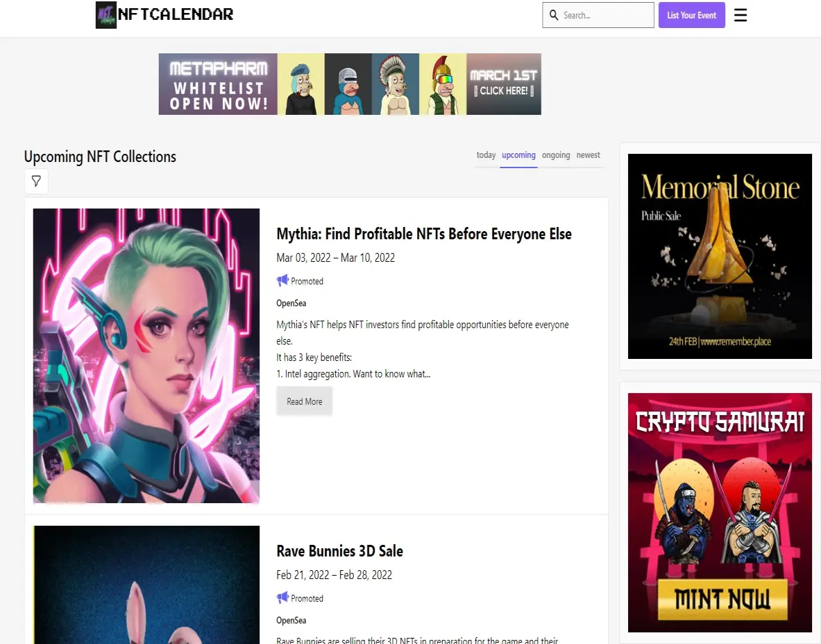The image size is (821, 644).
Task: Click the List Your Event button
Action: (692, 15)
